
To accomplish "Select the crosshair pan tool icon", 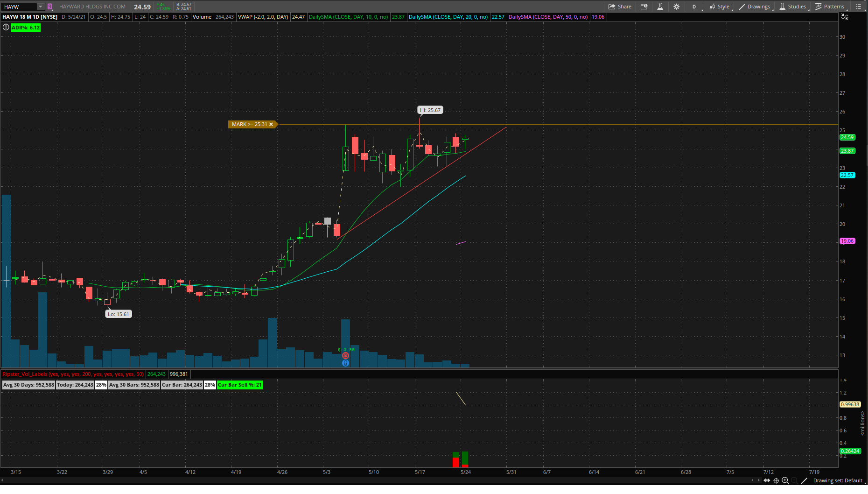I will (x=776, y=480).
